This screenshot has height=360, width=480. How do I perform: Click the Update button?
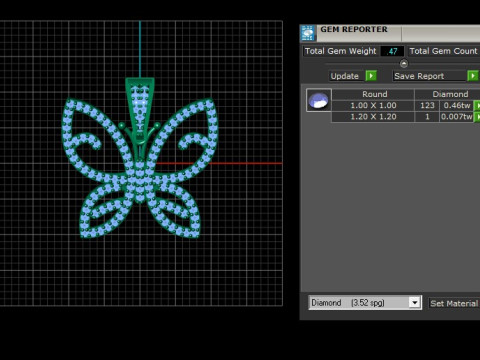tap(345, 76)
